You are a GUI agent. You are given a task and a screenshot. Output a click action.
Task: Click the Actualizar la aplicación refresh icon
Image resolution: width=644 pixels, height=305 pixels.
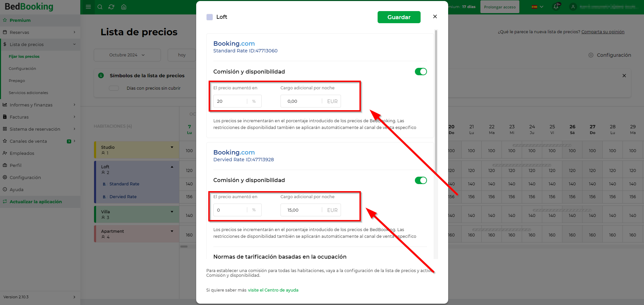5,202
